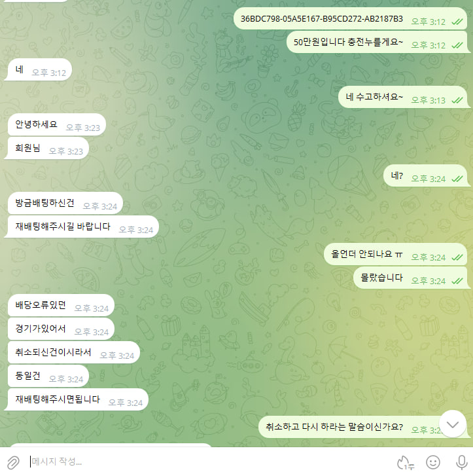Click the paperclip attach file icon
The image size is (473, 476).
tap(13, 462)
